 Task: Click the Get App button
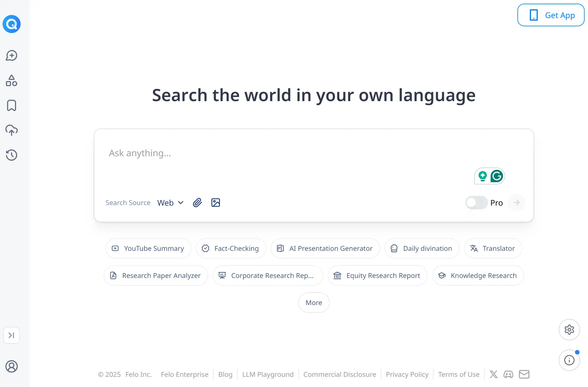coord(551,15)
